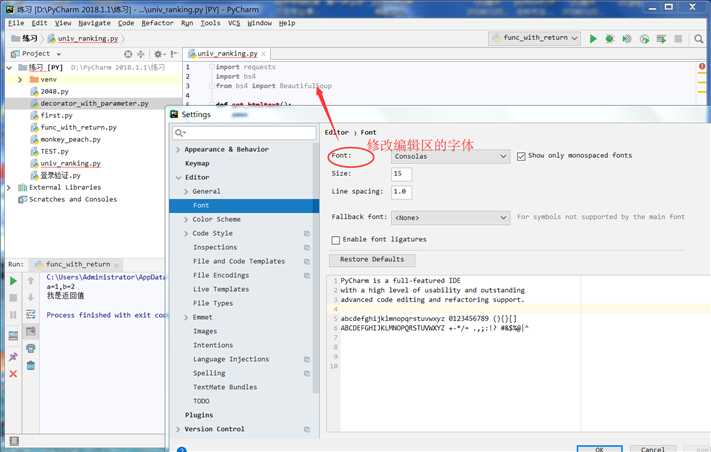Click the Settings search field
The image size is (711, 452).
244,133
